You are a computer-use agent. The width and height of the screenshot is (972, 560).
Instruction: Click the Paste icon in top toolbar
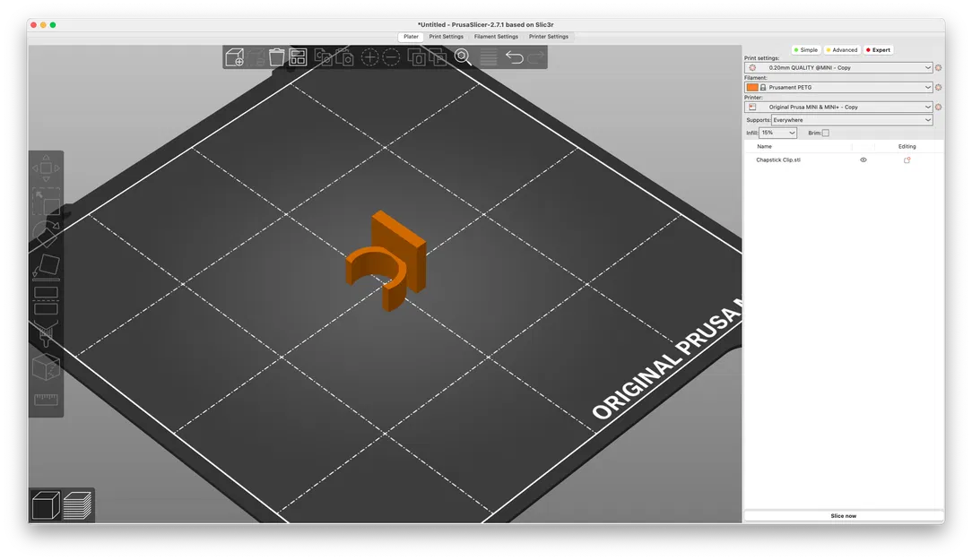click(344, 57)
